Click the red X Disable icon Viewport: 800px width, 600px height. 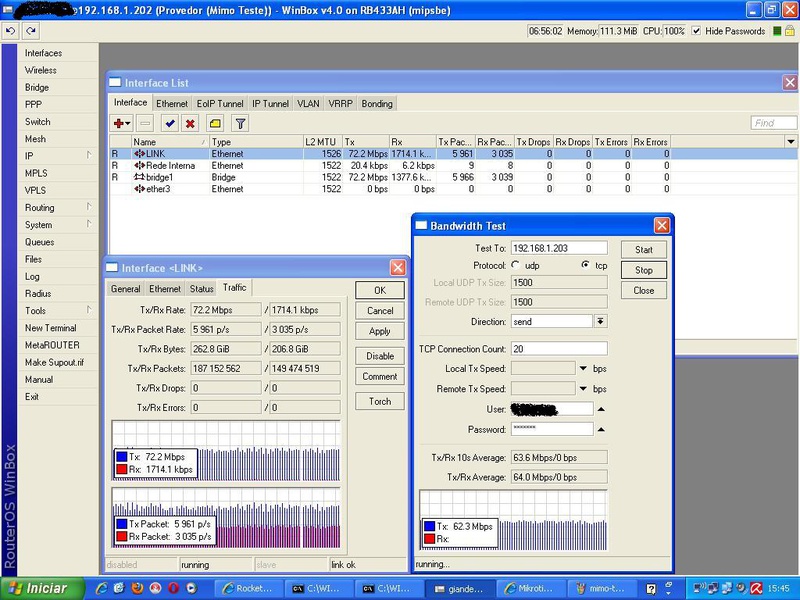(190, 123)
